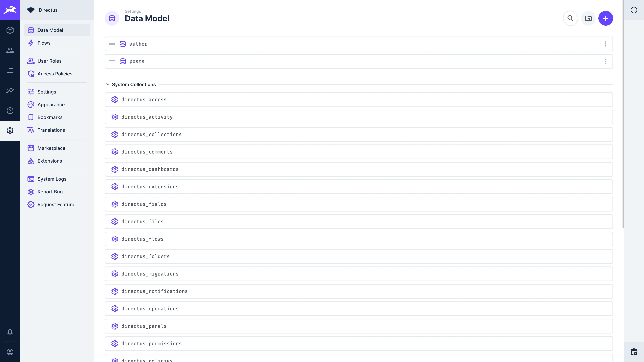644x362 pixels.
Task: Click the Report Bug button
Action: [50, 191]
